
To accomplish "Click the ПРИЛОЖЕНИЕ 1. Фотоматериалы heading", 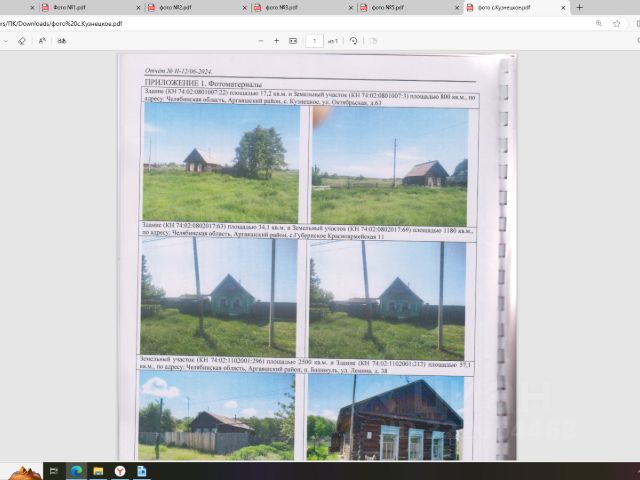I will click(203, 84).
